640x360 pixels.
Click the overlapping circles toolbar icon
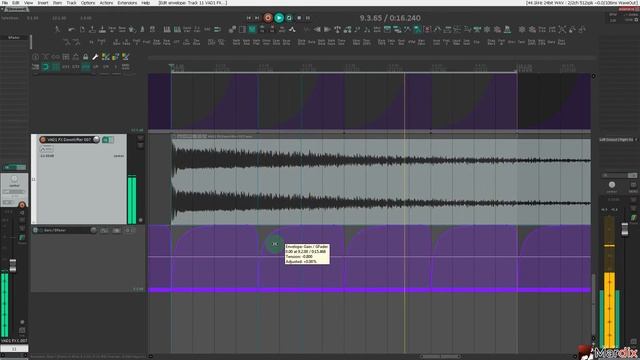(232, 29)
